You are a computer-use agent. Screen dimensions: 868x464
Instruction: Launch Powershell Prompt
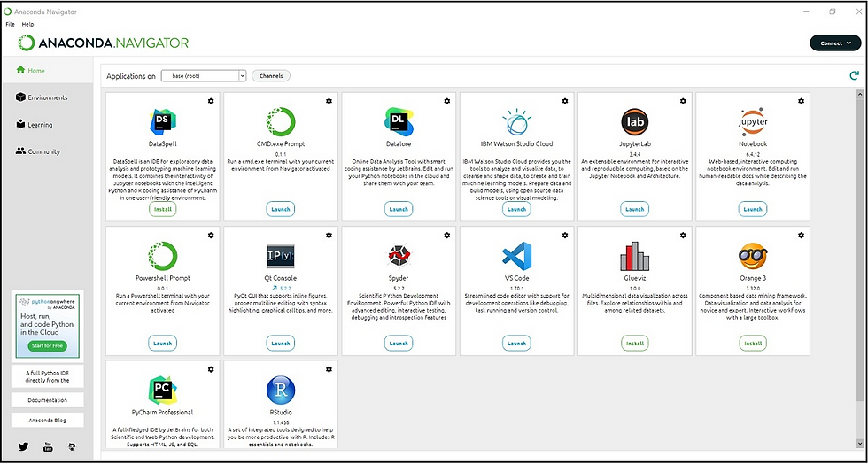coord(163,344)
